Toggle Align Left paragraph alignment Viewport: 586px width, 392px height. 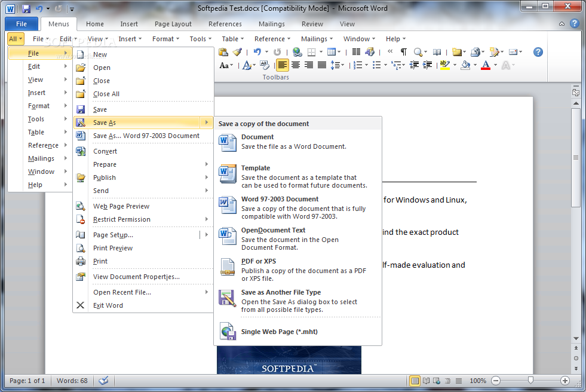tap(282, 65)
